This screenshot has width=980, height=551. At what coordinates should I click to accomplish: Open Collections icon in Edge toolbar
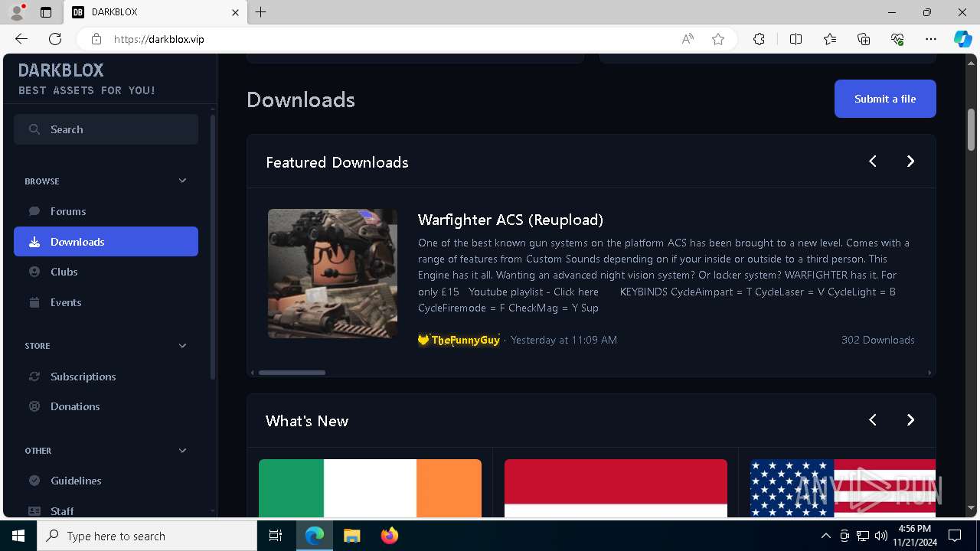864,39
